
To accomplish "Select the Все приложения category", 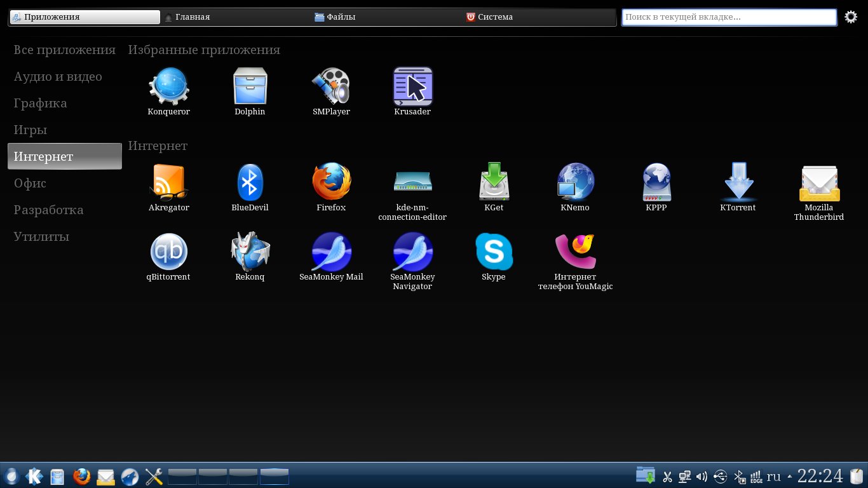I will (64, 50).
